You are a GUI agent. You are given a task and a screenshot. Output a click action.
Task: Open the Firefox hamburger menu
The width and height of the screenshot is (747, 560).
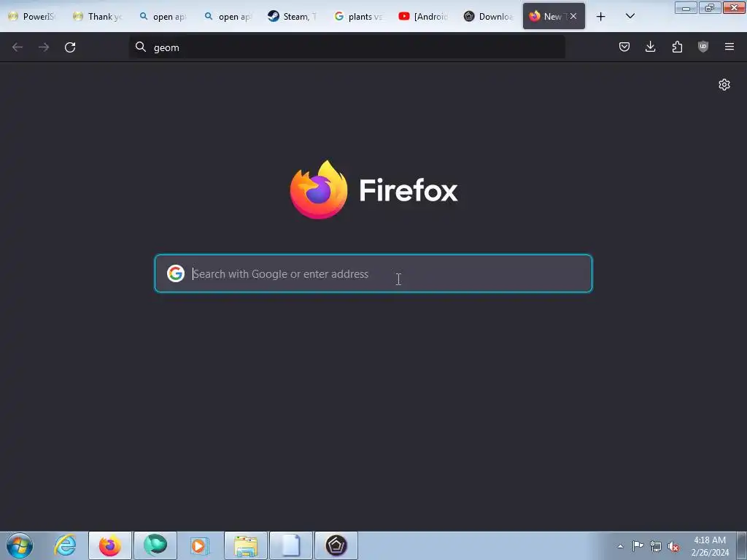point(729,47)
